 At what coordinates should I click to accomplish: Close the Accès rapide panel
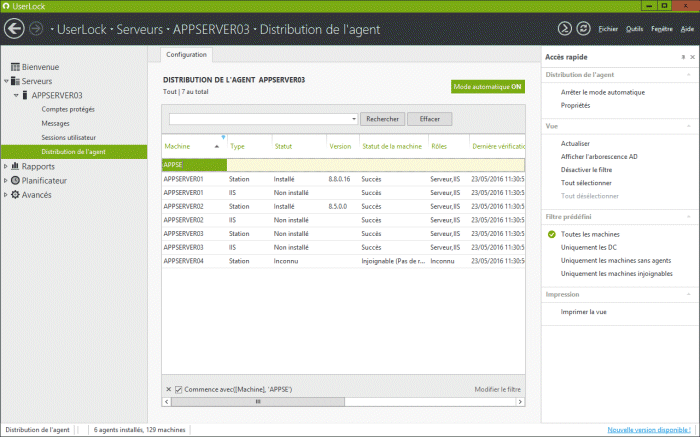(692, 57)
